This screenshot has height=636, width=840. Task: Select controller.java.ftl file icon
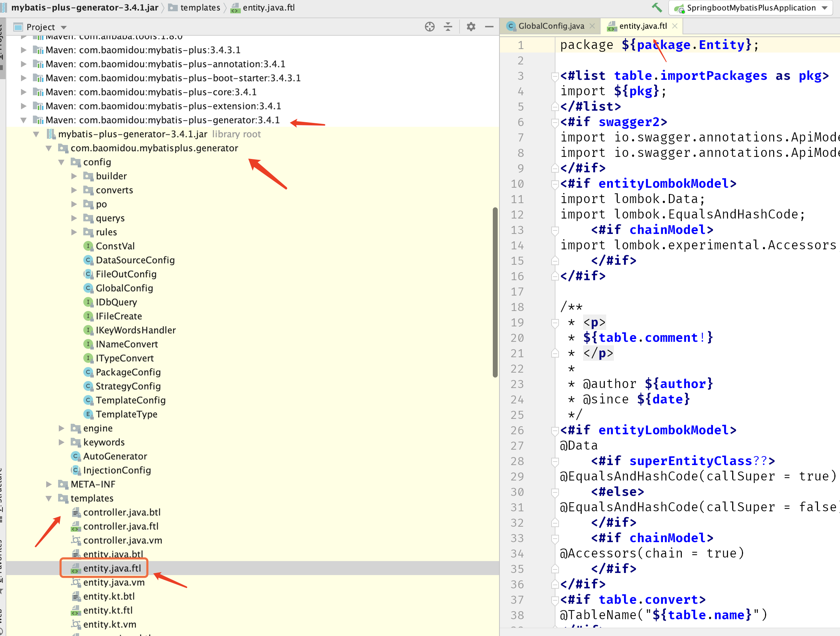(76, 526)
